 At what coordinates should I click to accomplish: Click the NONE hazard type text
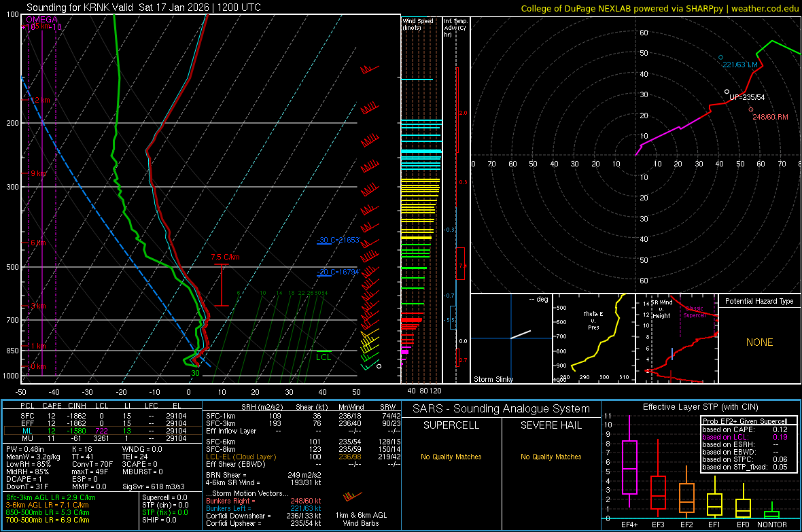(x=760, y=342)
